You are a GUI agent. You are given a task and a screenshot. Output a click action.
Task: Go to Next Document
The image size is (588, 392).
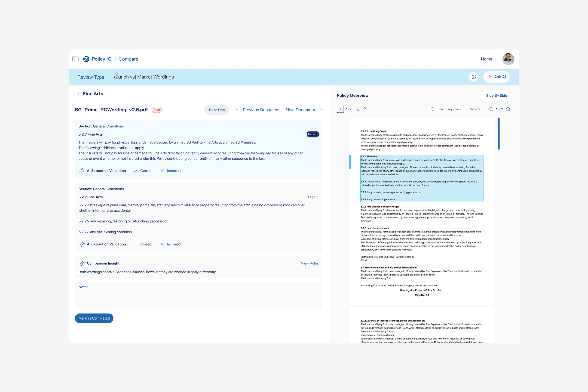pos(304,110)
